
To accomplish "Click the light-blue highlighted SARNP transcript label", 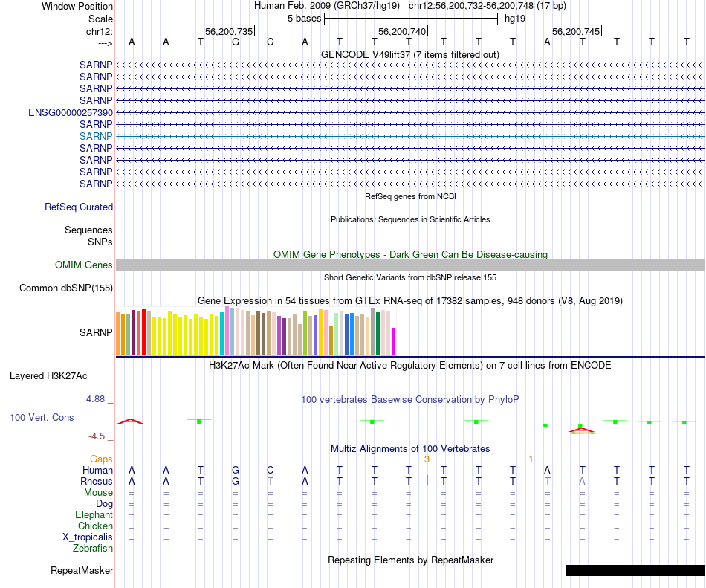I will pyautogui.click(x=96, y=136).
